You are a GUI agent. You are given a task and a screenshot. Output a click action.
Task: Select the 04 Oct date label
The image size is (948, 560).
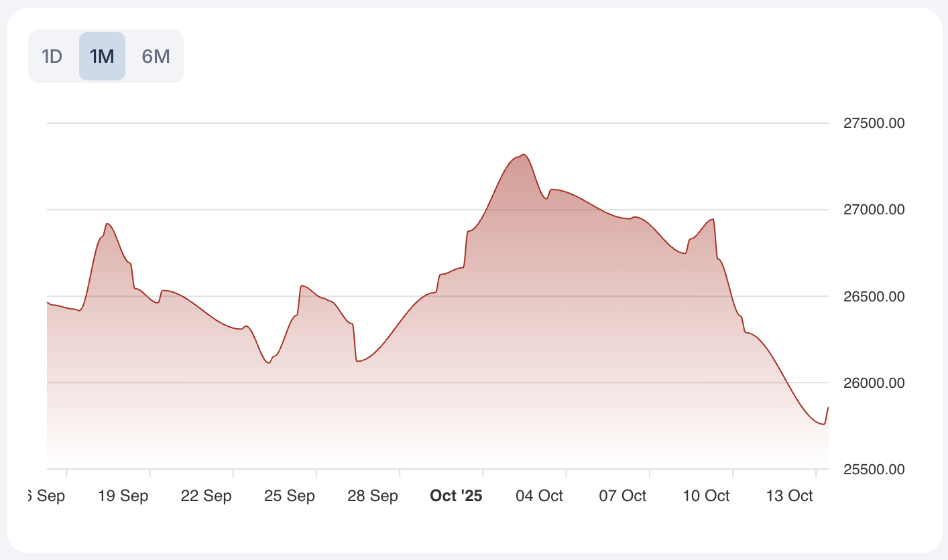coord(539,496)
